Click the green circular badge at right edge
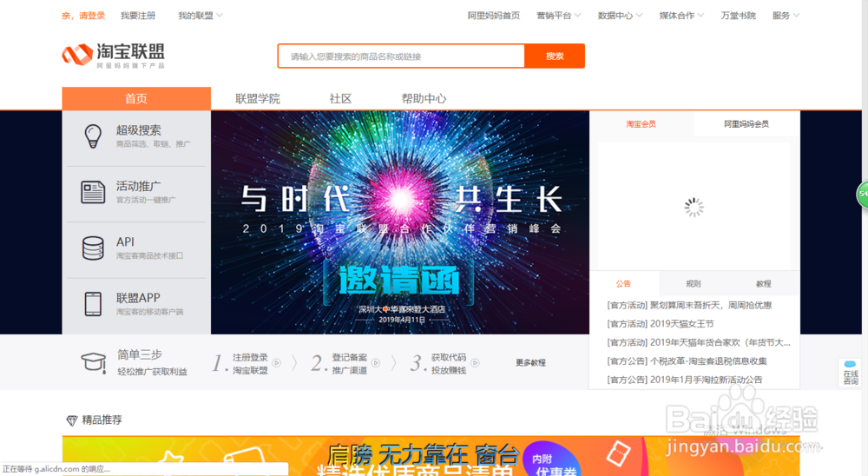The width and height of the screenshot is (868, 476). click(x=863, y=195)
